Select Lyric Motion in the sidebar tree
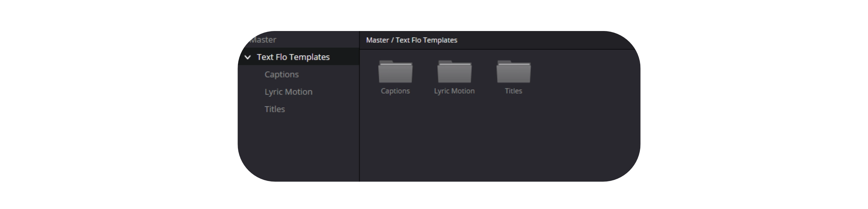This screenshot has width=868, height=209. pos(289,92)
